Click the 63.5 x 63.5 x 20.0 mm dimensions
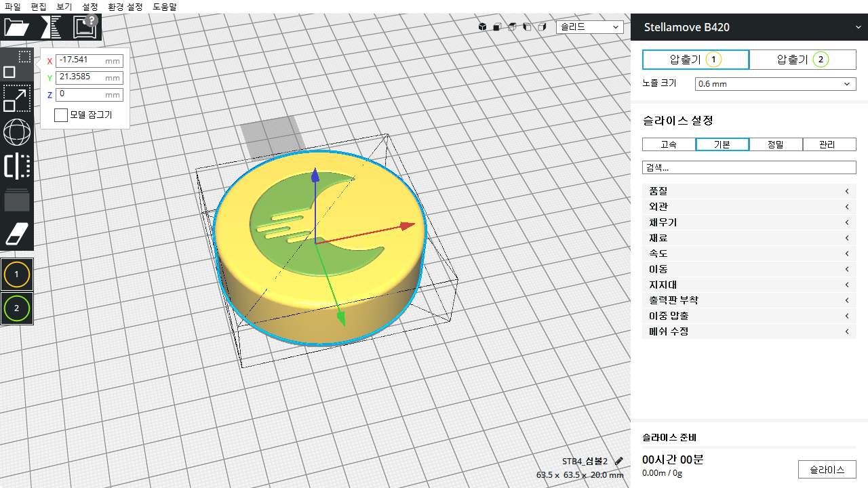Screen dimensions: 868x488 580,475
